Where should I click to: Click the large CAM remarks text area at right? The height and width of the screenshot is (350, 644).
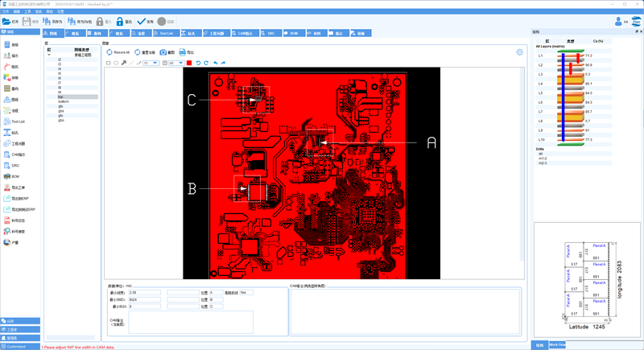point(406,311)
